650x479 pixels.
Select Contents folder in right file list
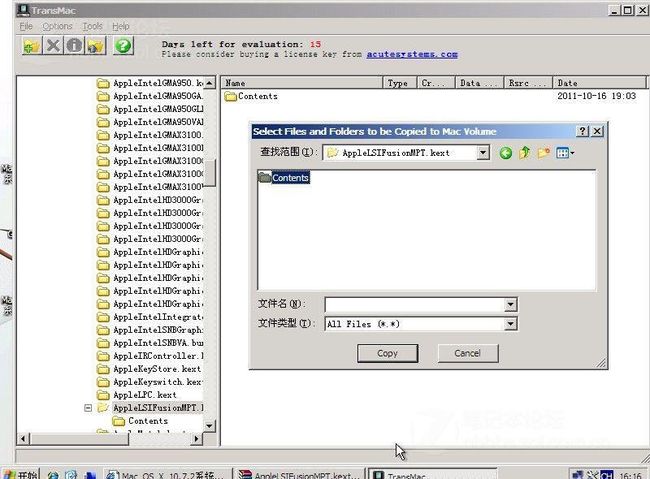(251, 96)
